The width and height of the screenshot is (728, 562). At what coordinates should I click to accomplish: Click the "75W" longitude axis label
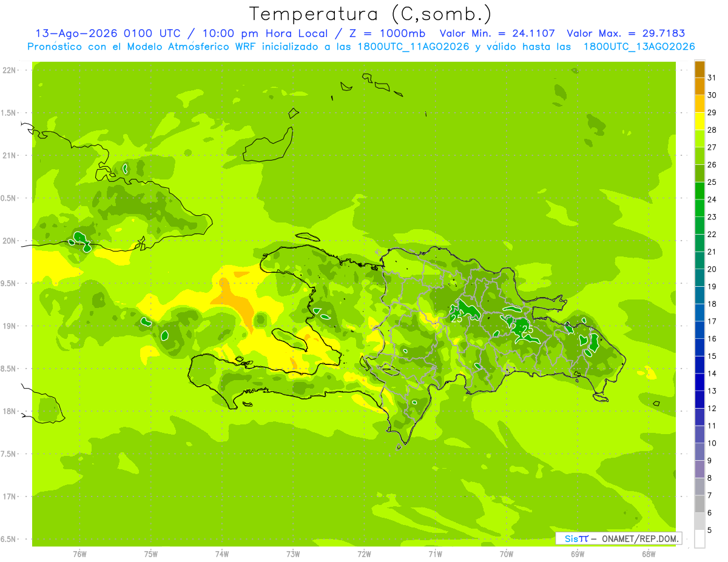pos(151,554)
